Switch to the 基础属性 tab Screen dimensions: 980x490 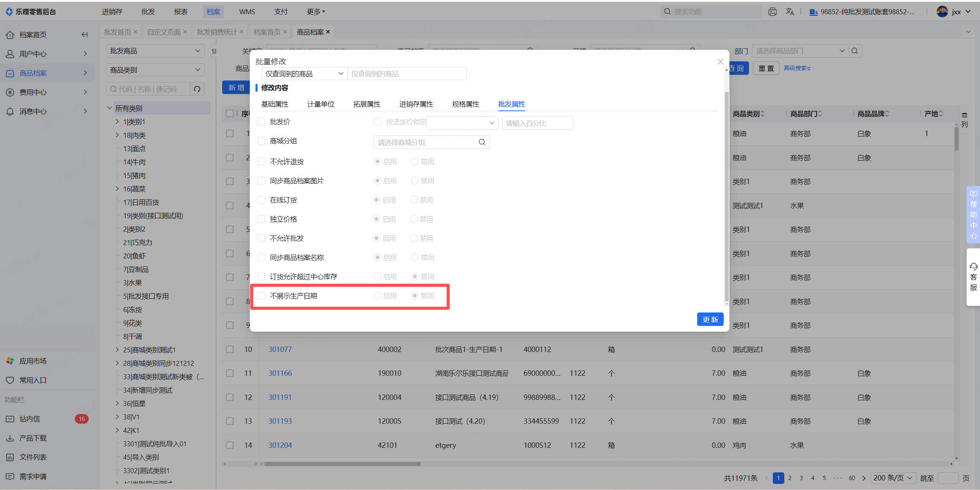(x=275, y=104)
